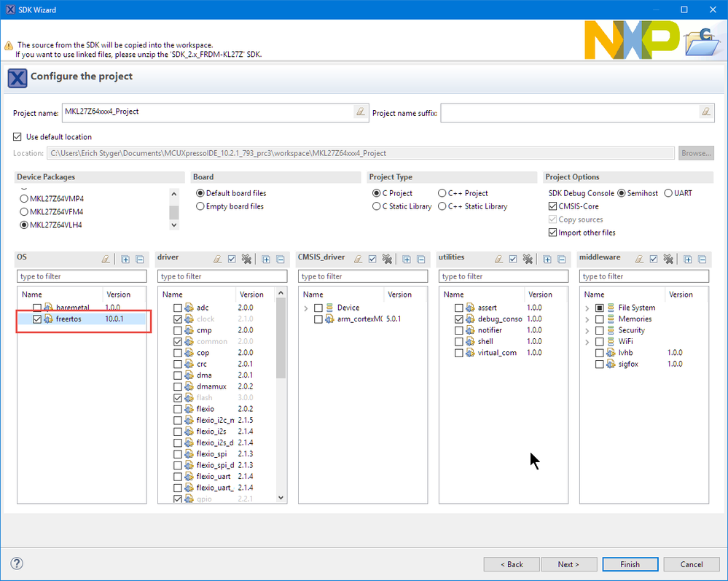Viewport: 728px width, 581px height.
Task: Check all components in the driver panel
Action: 232,259
